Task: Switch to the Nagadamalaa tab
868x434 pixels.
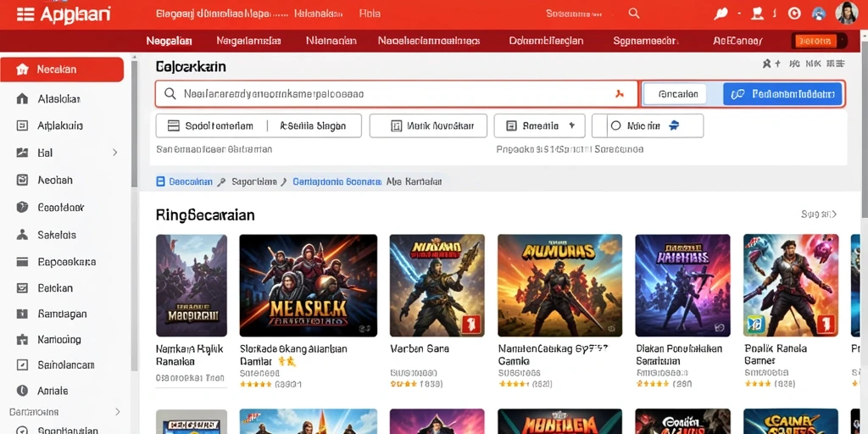Action: [248, 41]
